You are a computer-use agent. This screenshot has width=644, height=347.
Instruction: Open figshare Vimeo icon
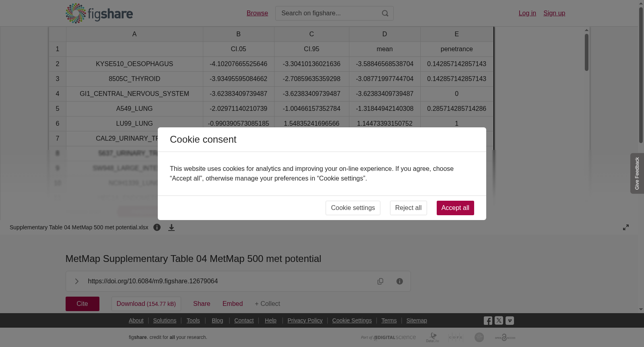click(x=510, y=320)
